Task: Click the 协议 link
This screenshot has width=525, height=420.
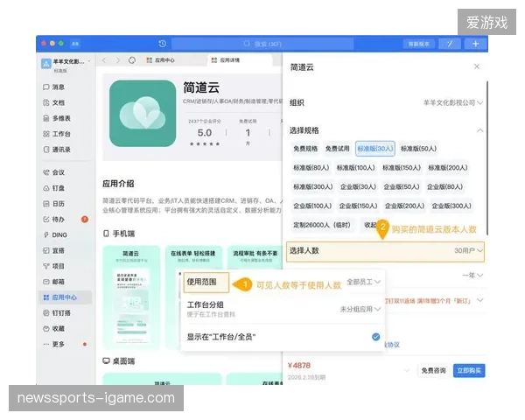Action: tap(394, 345)
